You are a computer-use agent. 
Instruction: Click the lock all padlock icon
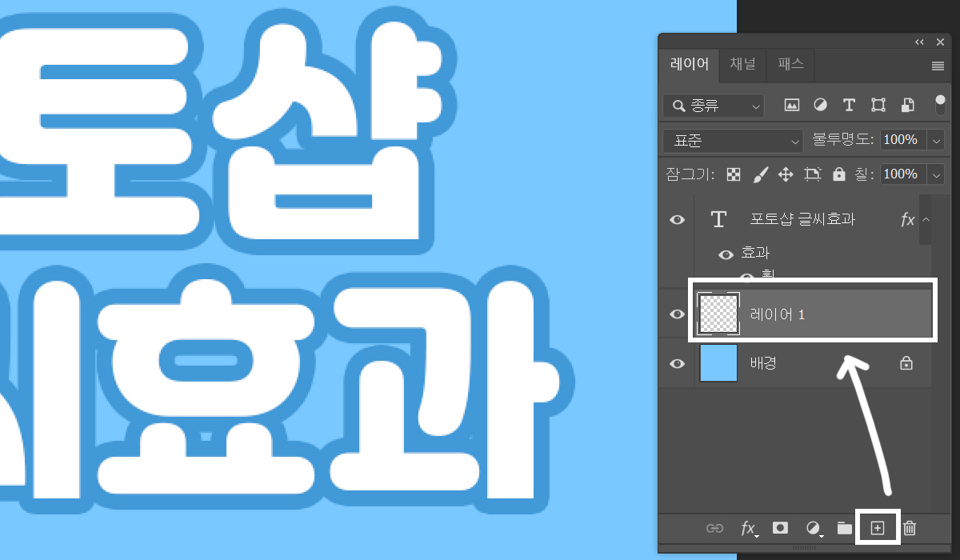point(839,174)
